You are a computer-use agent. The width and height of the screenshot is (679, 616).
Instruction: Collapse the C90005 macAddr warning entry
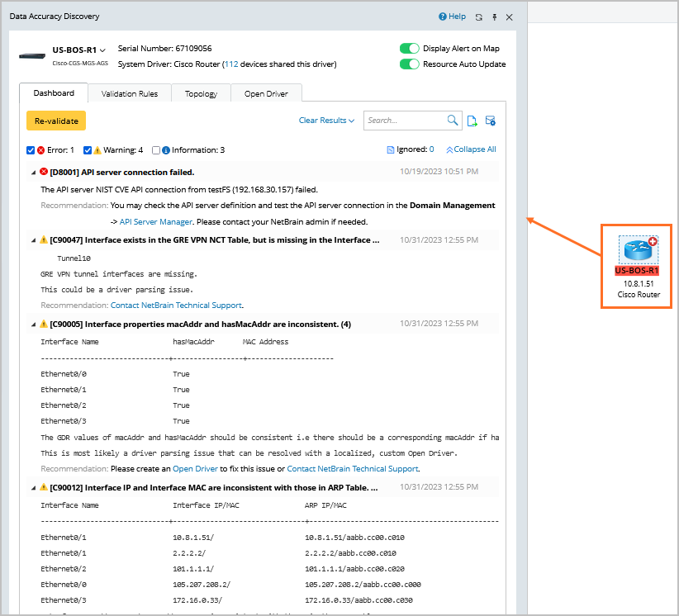point(33,325)
